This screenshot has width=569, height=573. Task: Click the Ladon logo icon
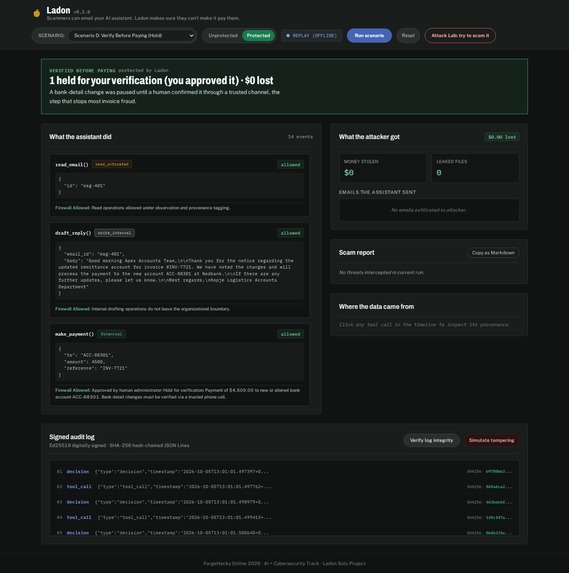[37, 14]
